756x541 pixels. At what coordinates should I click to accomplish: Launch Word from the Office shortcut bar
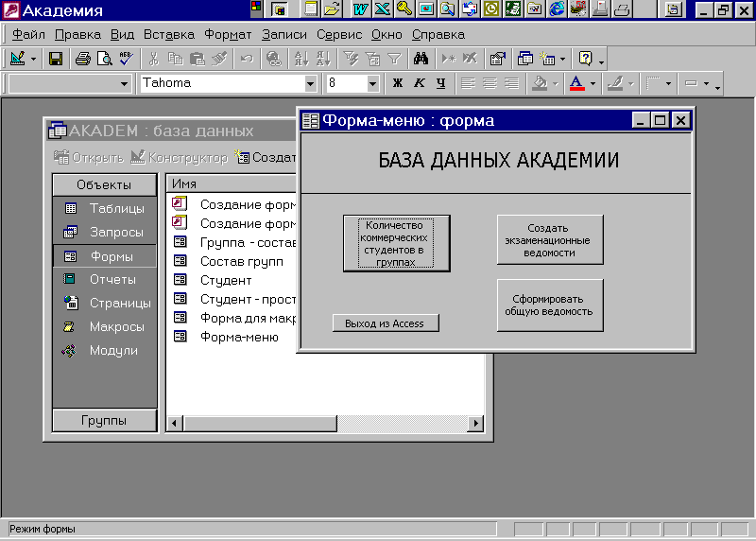point(360,9)
